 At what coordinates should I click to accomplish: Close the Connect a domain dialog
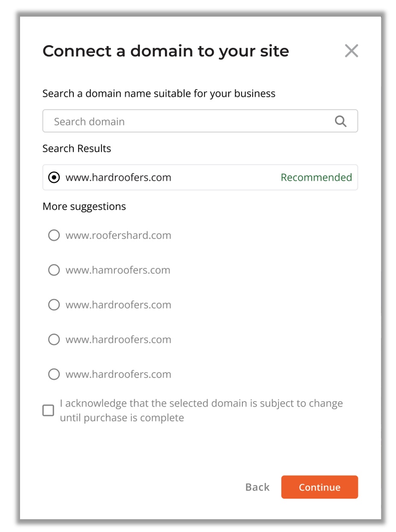[x=351, y=51]
